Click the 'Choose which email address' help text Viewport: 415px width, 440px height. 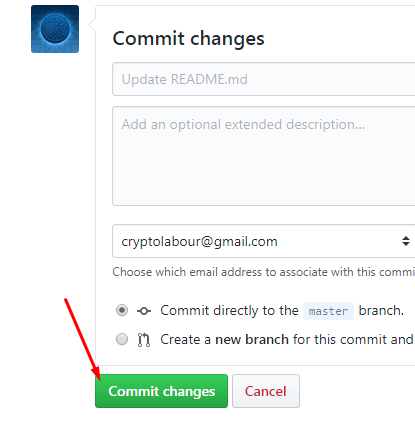[x=264, y=272]
